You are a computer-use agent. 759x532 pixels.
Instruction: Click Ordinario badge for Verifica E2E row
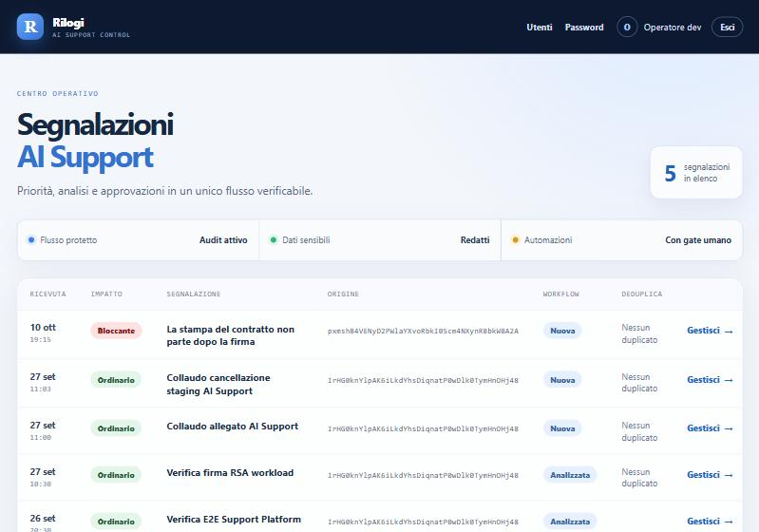[116, 522]
